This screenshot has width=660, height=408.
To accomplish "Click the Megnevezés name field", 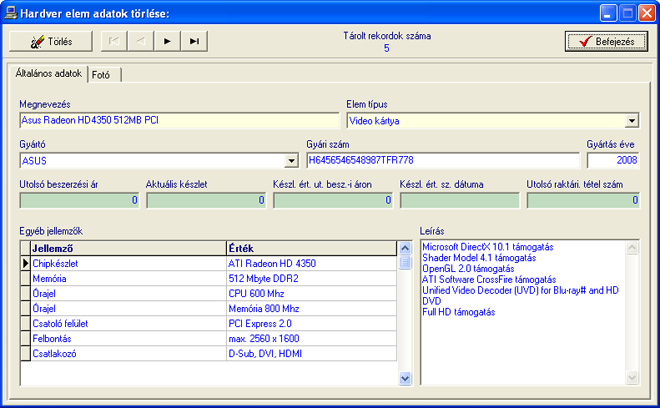I will click(179, 120).
